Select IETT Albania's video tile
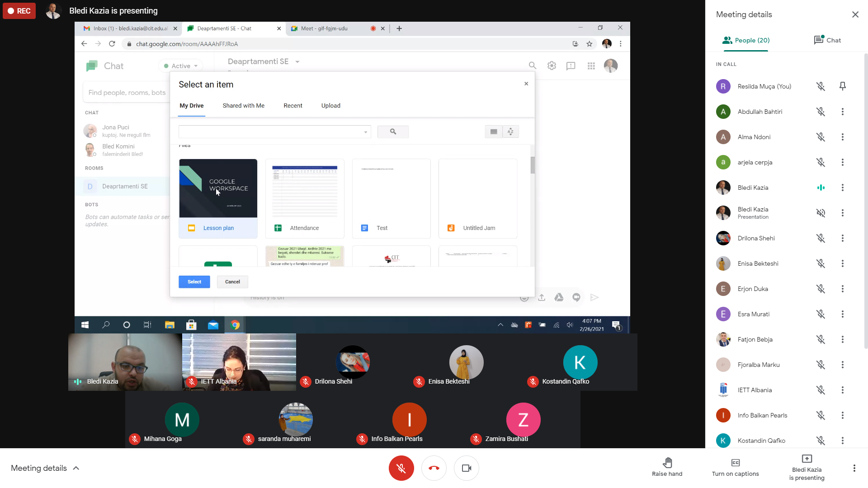 (x=239, y=362)
